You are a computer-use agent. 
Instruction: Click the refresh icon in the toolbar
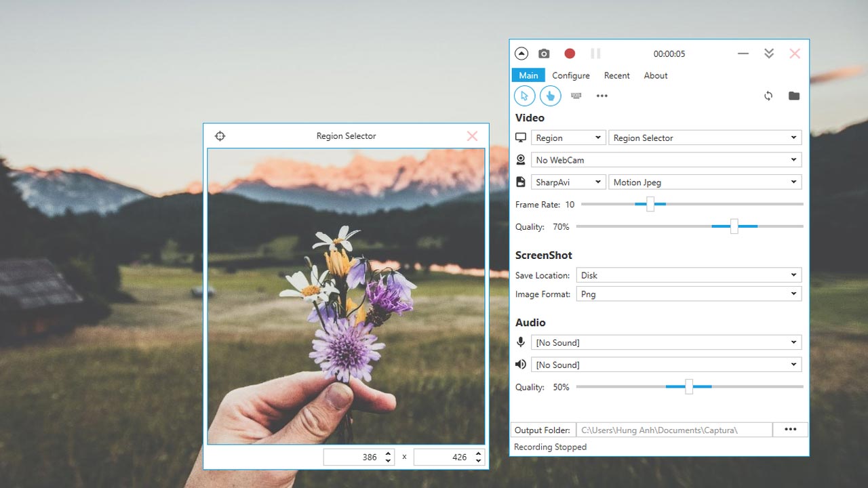pyautogui.click(x=768, y=96)
